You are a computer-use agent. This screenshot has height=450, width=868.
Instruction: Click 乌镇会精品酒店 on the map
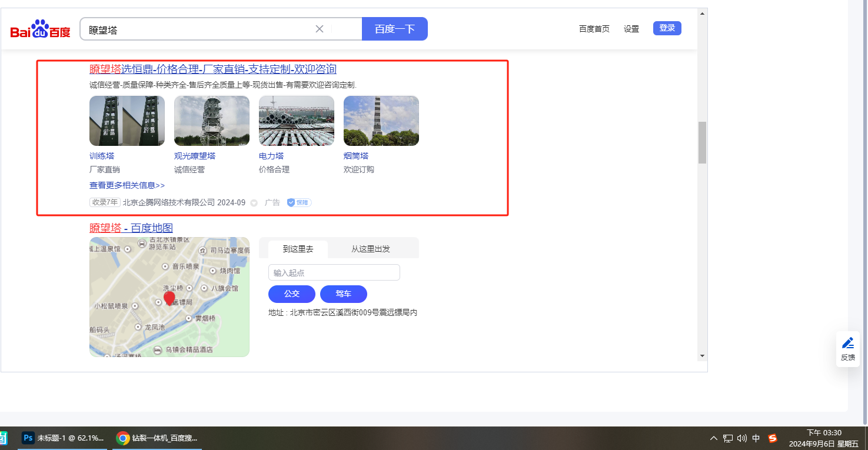click(189, 350)
